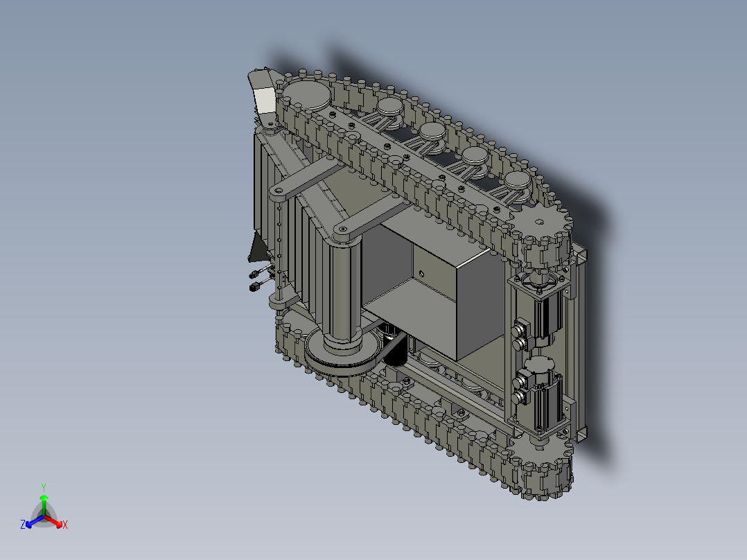
Task: Select the large round pulley atop the track
Action: tap(307, 94)
